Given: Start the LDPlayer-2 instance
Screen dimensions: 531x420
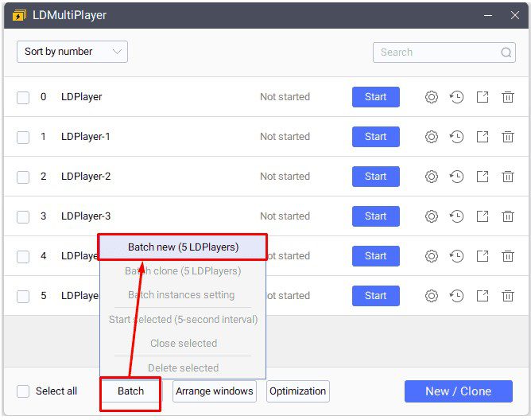Looking at the screenshot, I should pyautogui.click(x=375, y=177).
